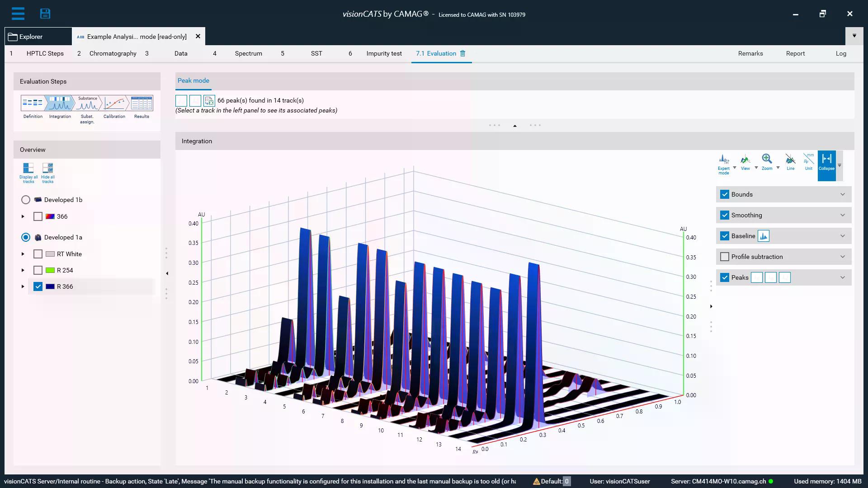Switch to the Chromatography tab
Image resolution: width=868 pixels, height=488 pixels.
[113, 53]
